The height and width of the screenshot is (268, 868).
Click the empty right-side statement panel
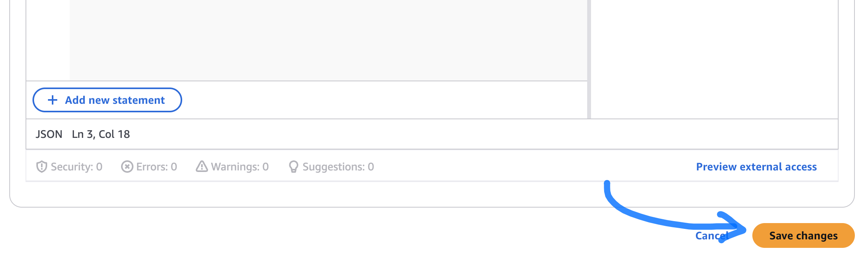(x=714, y=58)
